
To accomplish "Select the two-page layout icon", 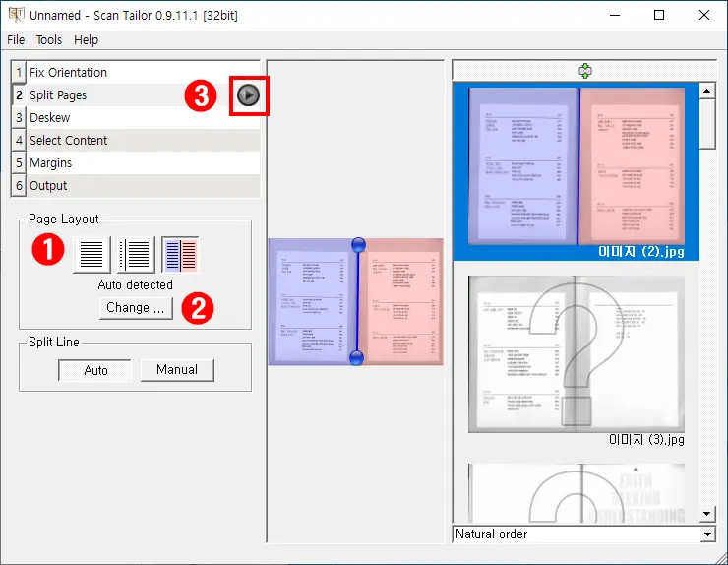I will pyautogui.click(x=180, y=255).
